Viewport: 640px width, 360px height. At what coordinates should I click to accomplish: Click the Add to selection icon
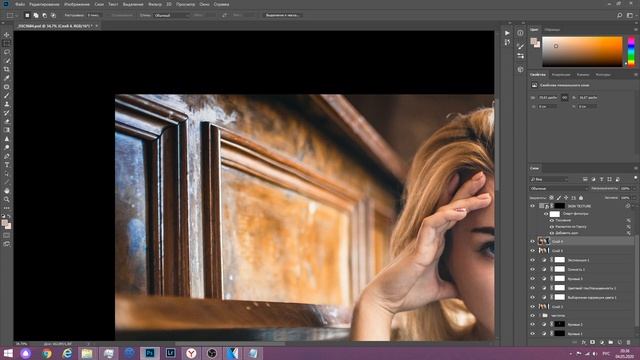click(36, 15)
